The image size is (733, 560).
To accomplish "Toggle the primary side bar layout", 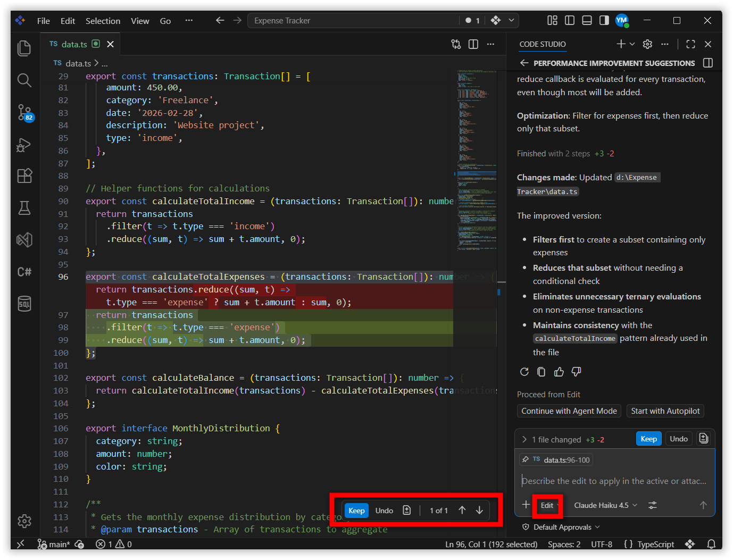I will tap(570, 20).
